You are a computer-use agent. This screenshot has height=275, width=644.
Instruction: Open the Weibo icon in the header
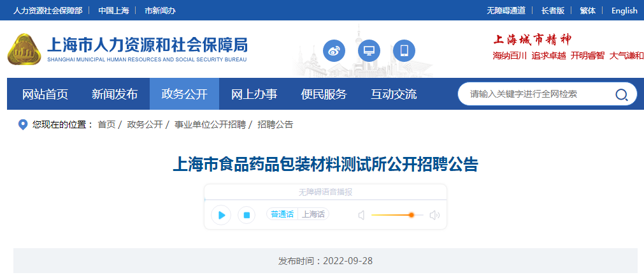pyautogui.click(x=334, y=50)
